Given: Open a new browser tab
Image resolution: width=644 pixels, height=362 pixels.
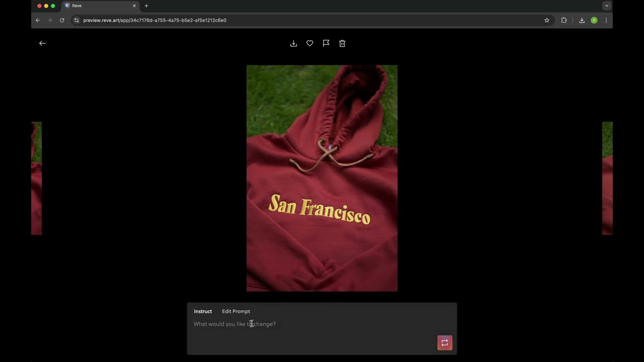Looking at the screenshot, I should 146,6.
